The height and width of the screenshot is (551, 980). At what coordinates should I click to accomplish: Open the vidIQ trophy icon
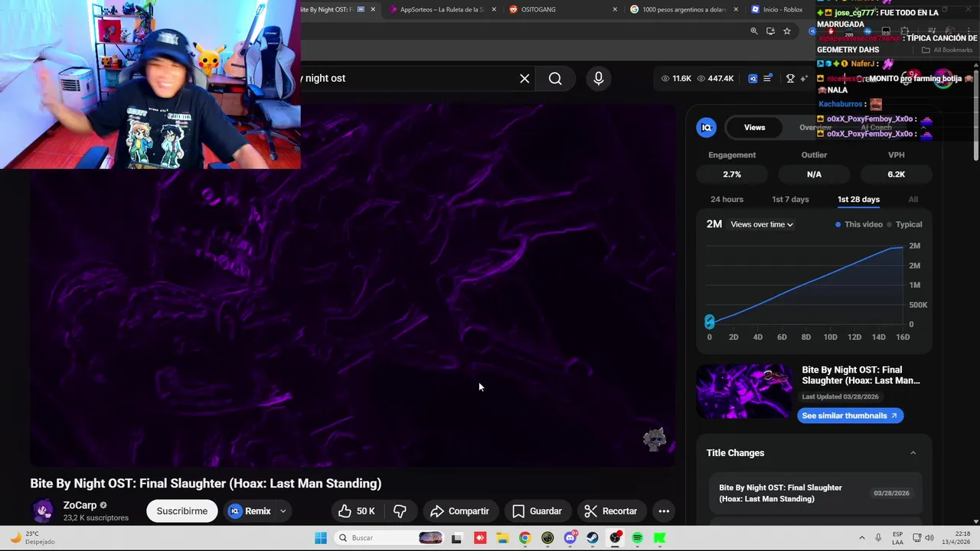tap(791, 78)
